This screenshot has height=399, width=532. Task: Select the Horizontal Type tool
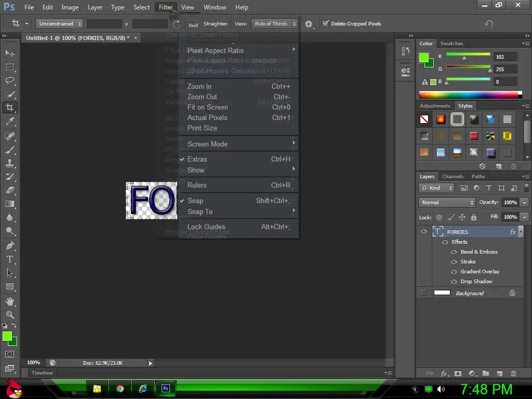point(10,259)
